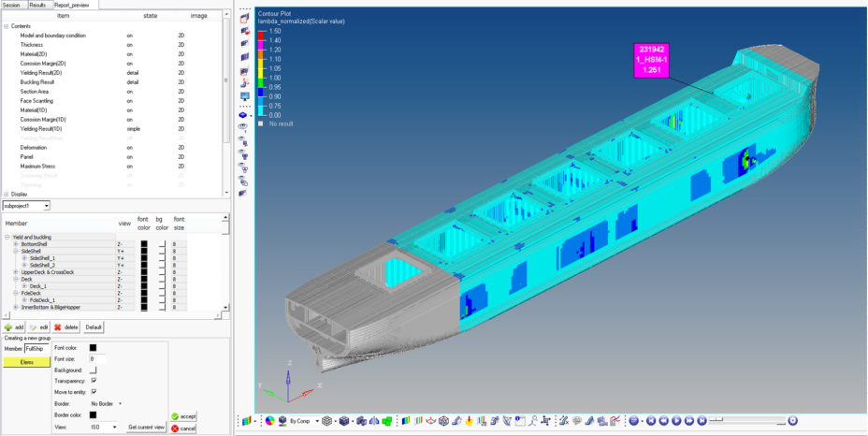Click Get current view button
Screen dimensions: 868x436
click(146, 428)
